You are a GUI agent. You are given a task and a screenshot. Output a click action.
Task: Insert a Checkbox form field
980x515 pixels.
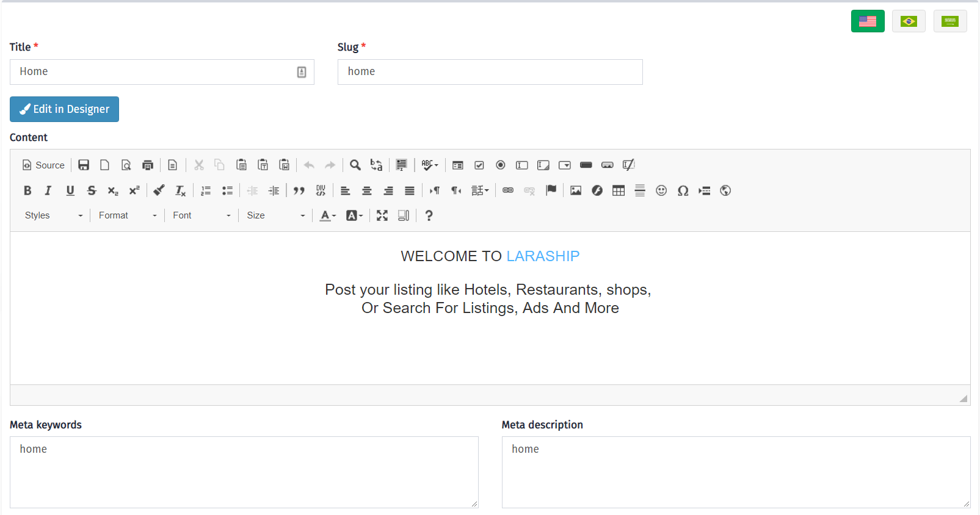coord(479,165)
